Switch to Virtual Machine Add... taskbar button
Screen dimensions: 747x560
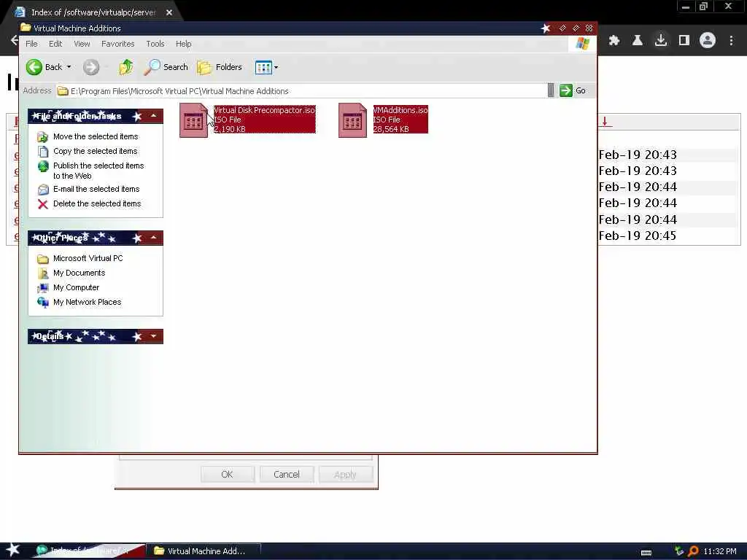203,551
